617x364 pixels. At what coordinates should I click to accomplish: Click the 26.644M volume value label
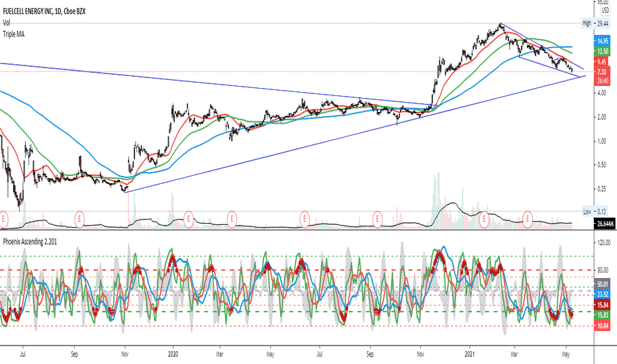605,224
